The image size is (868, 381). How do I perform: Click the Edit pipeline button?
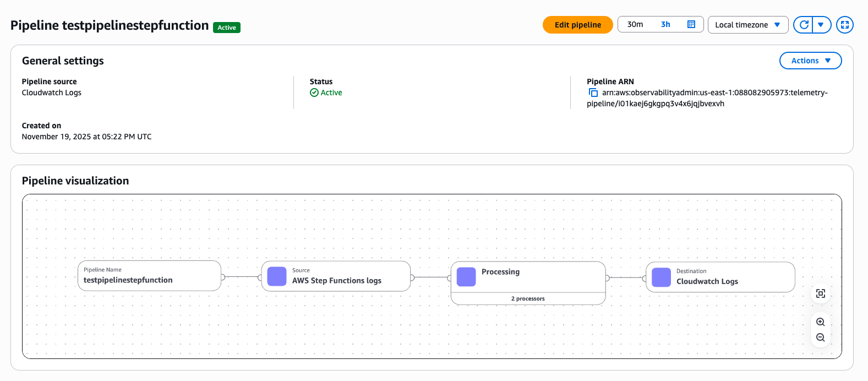click(x=577, y=25)
